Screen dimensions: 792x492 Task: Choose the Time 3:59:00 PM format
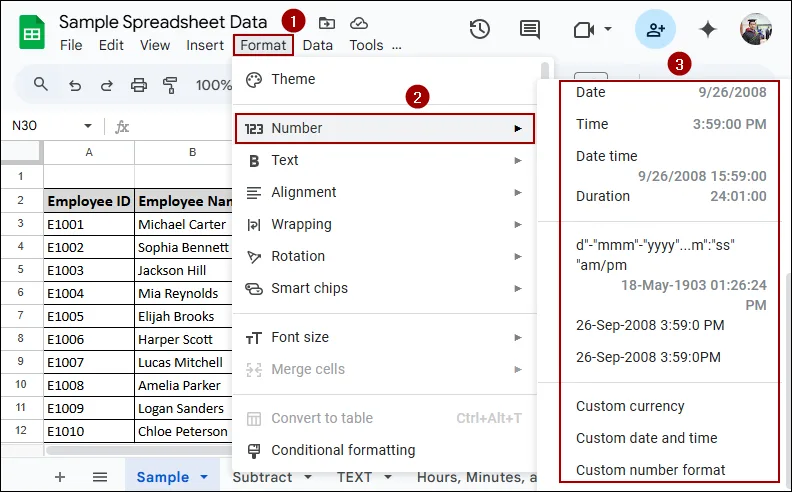coord(670,124)
